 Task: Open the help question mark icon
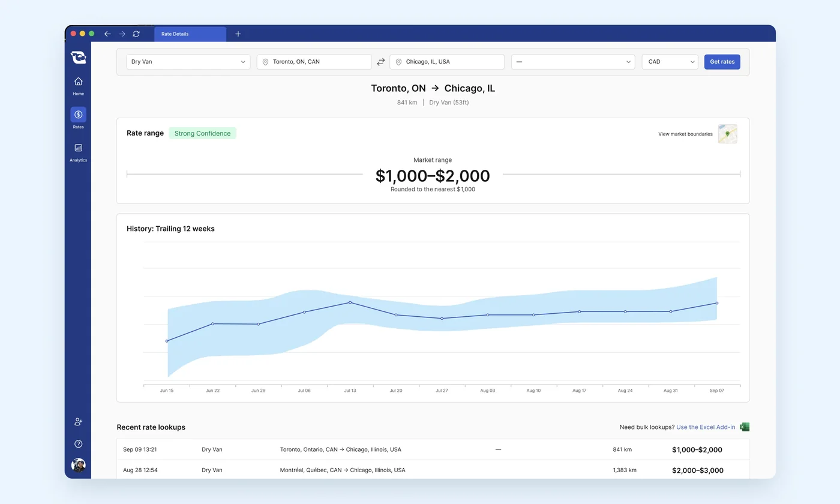point(78,444)
